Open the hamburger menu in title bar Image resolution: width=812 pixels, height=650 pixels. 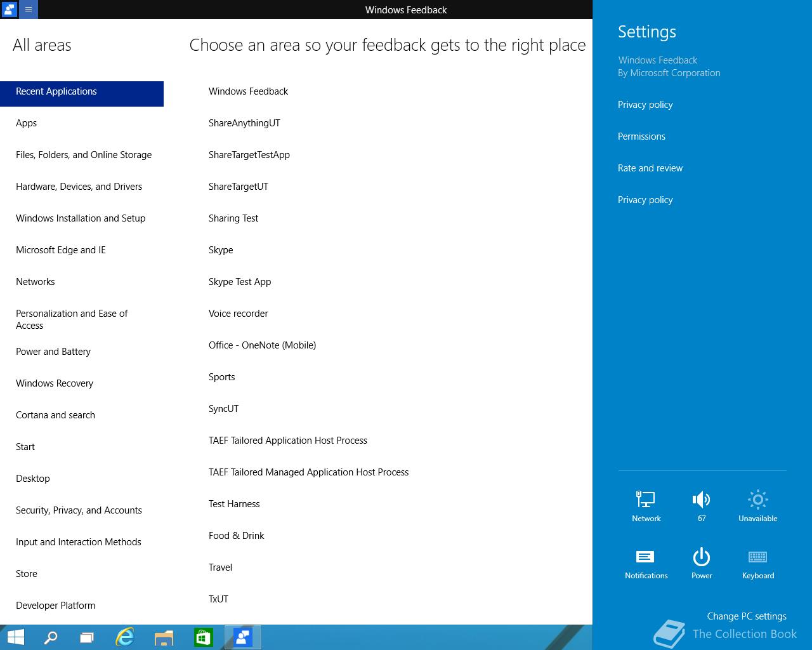(x=29, y=10)
